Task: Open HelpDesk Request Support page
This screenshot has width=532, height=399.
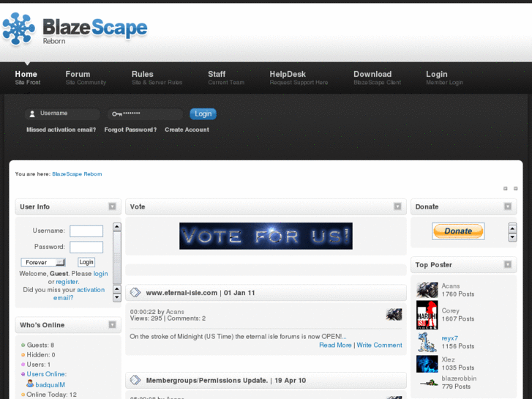Action: pos(299,78)
